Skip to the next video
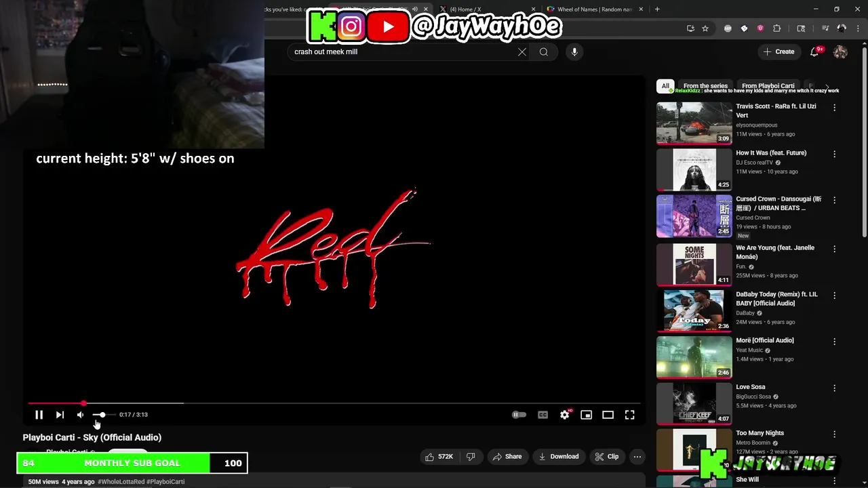Image resolution: width=868 pixels, height=488 pixels. (60, 415)
